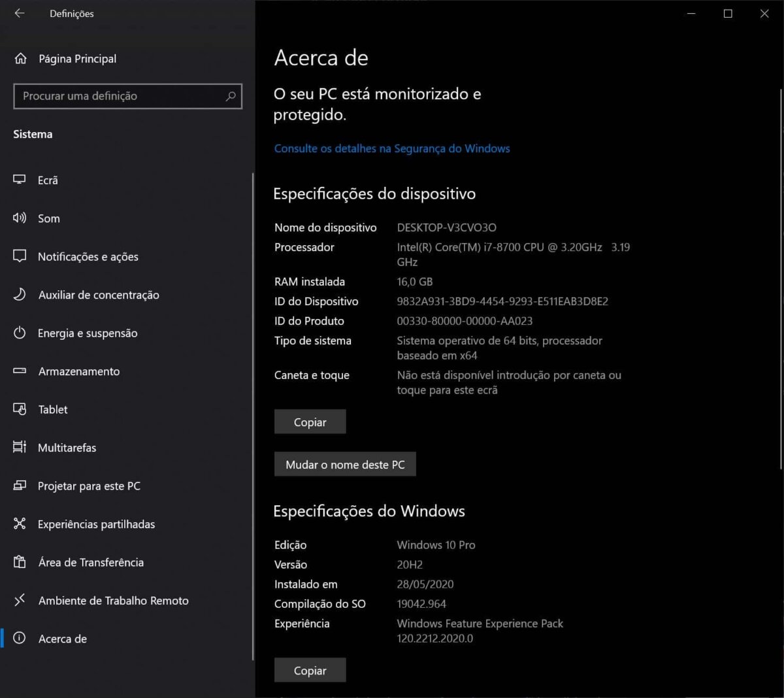Go to Som settings

(x=49, y=218)
